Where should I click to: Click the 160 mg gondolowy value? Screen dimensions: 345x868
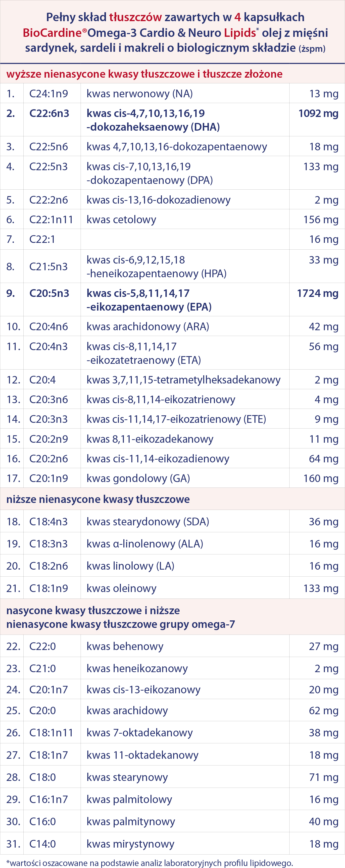(x=321, y=478)
